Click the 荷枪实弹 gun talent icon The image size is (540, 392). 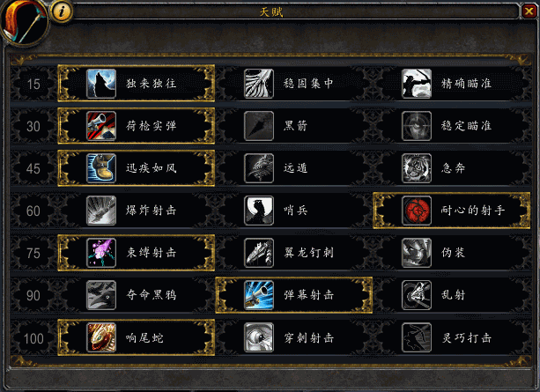pos(101,126)
